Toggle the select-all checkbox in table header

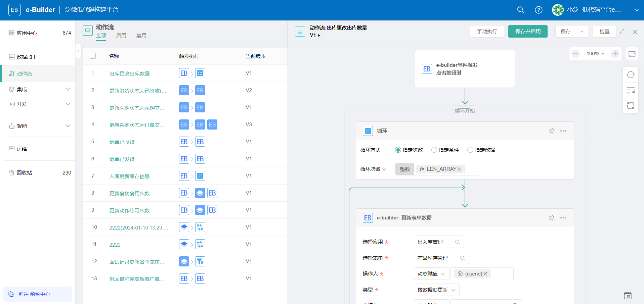[93, 56]
